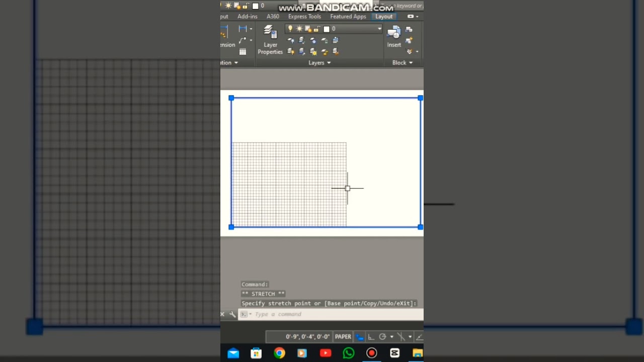
Task: Open Polar Tracking angle dropdown
Action: coord(391,337)
